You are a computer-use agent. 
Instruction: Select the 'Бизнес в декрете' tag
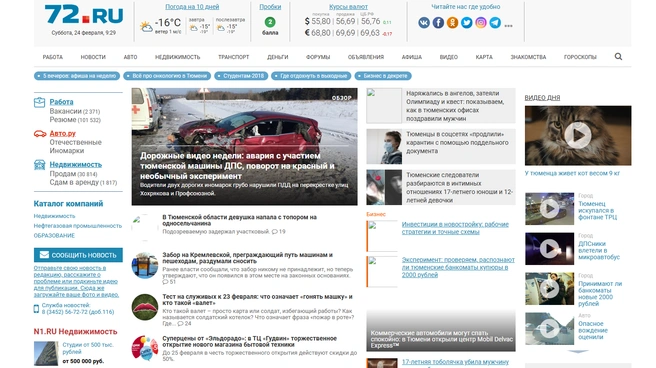(x=383, y=76)
